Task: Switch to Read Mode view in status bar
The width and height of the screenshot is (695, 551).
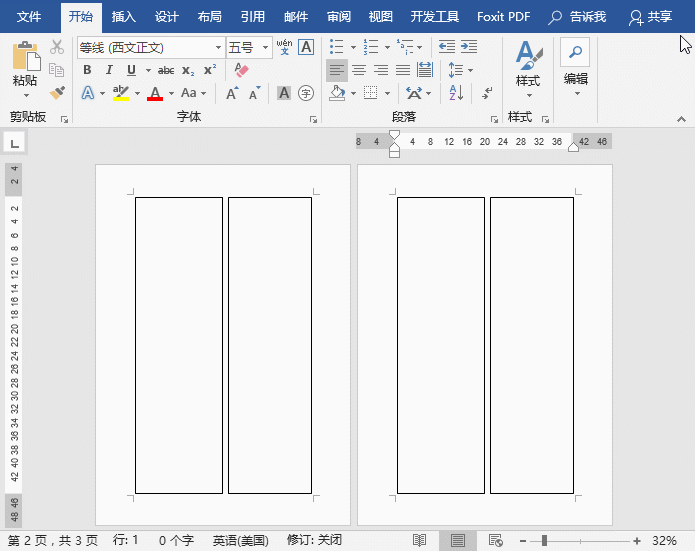Action: coord(420,540)
